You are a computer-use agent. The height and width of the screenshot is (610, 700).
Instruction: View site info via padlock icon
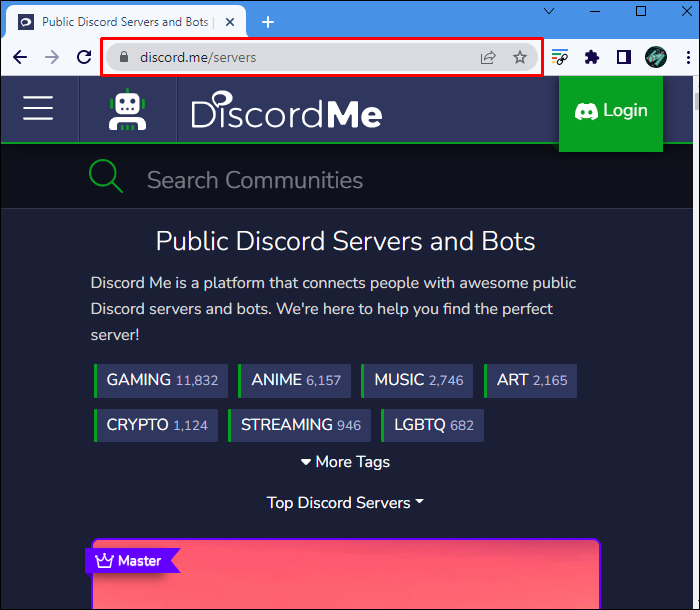(x=124, y=57)
